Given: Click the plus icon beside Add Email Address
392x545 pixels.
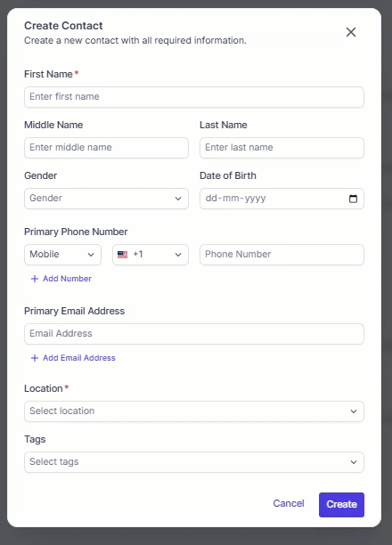Looking at the screenshot, I should tap(35, 358).
